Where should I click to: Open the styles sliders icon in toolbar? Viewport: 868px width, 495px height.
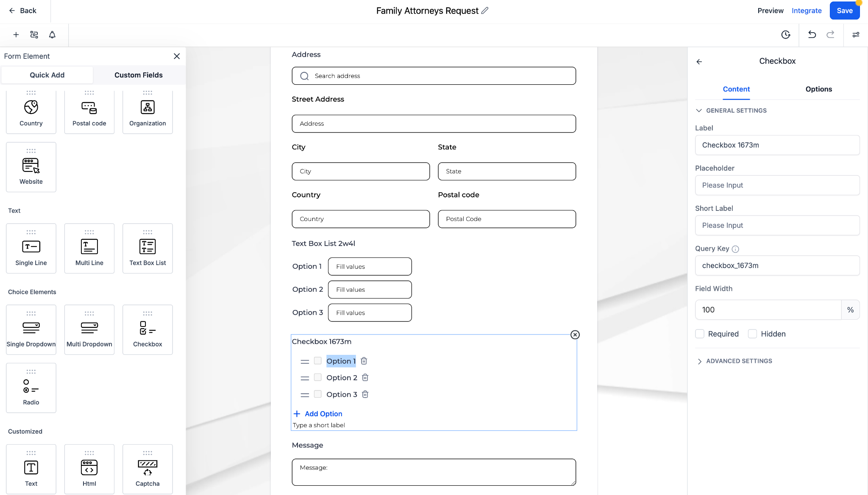pos(856,35)
